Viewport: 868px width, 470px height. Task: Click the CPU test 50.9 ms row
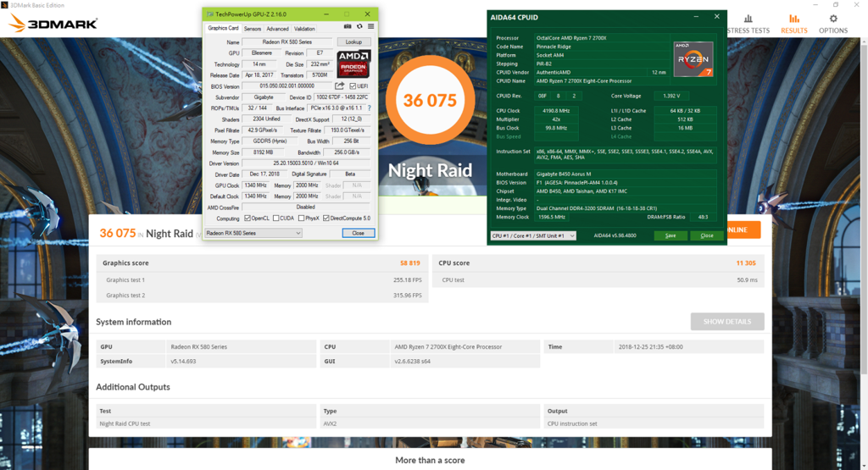pyautogui.click(x=598, y=279)
